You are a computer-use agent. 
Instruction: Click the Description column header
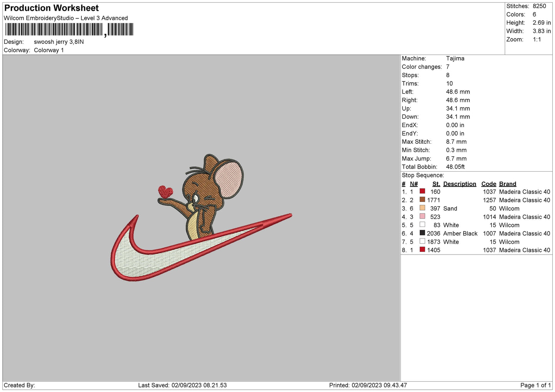tap(459, 184)
